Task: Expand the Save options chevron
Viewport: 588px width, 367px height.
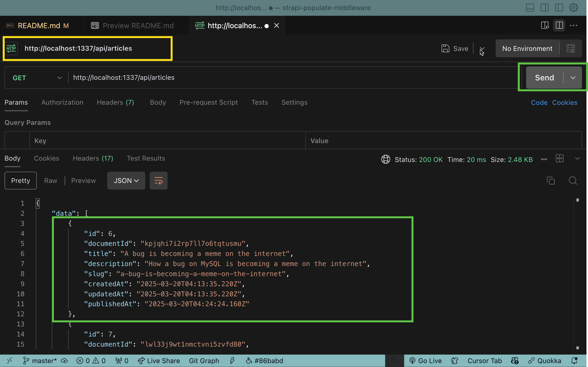Action: tap(482, 49)
